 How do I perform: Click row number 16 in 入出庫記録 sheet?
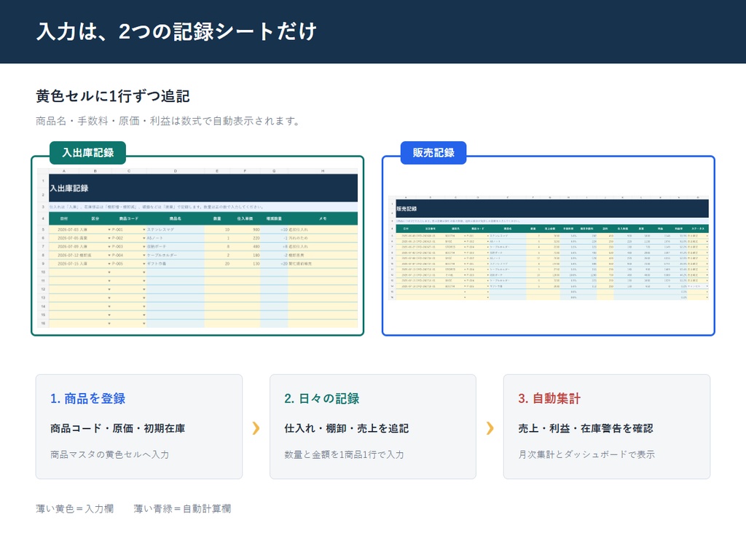tap(43, 323)
